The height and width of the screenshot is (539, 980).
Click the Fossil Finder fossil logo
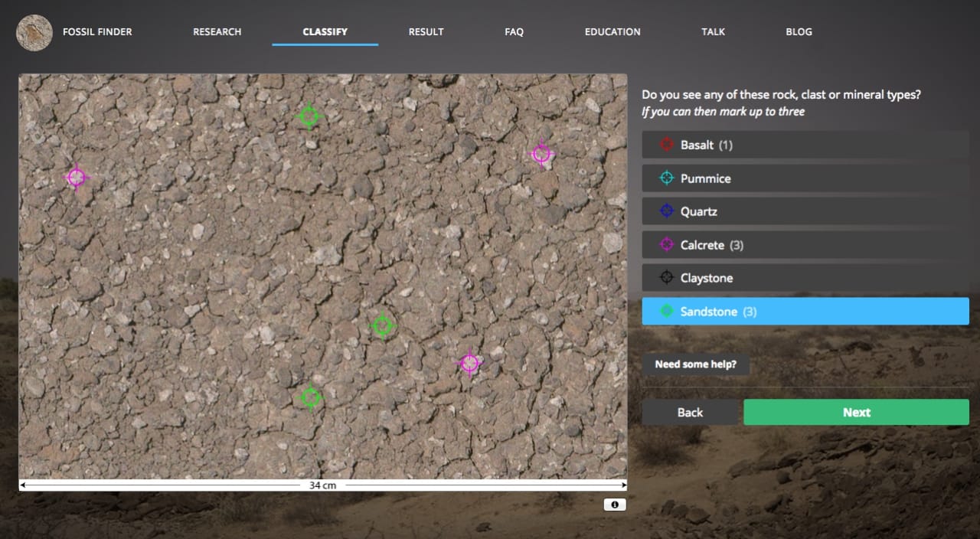click(34, 32)
